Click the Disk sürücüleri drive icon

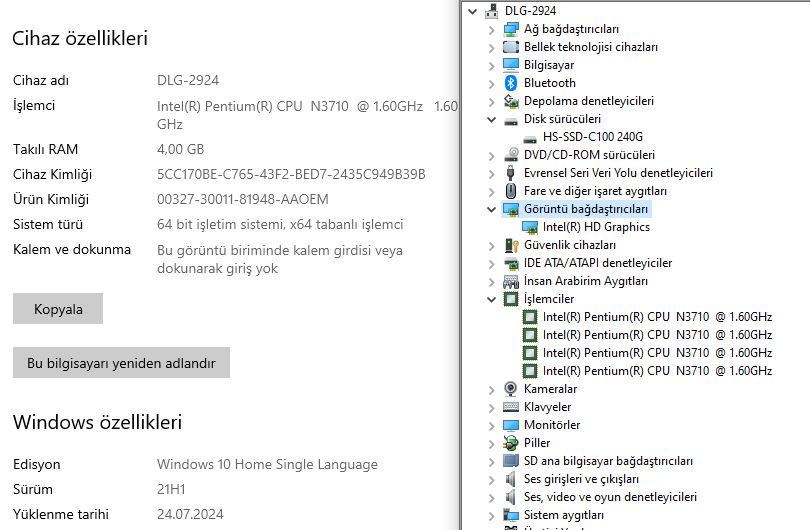[x=511, y=120]
